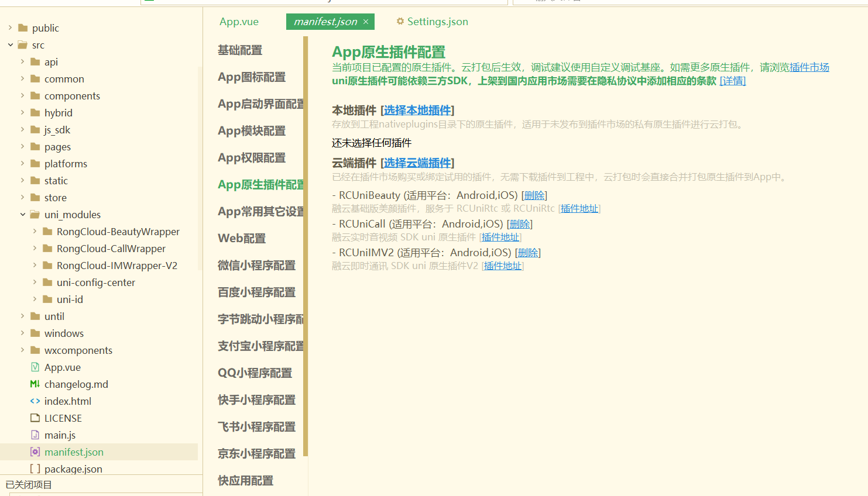Switch to the App.vue tab
Image resolution: width=868 pixels, height=496 pixels.
pos(239,22)
